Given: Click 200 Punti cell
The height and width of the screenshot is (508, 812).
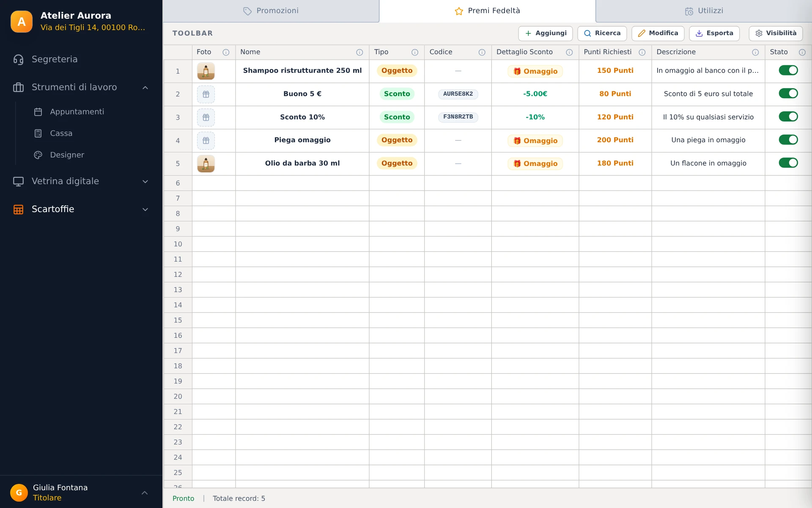Looking at the screenshot, I should point(615,140).
